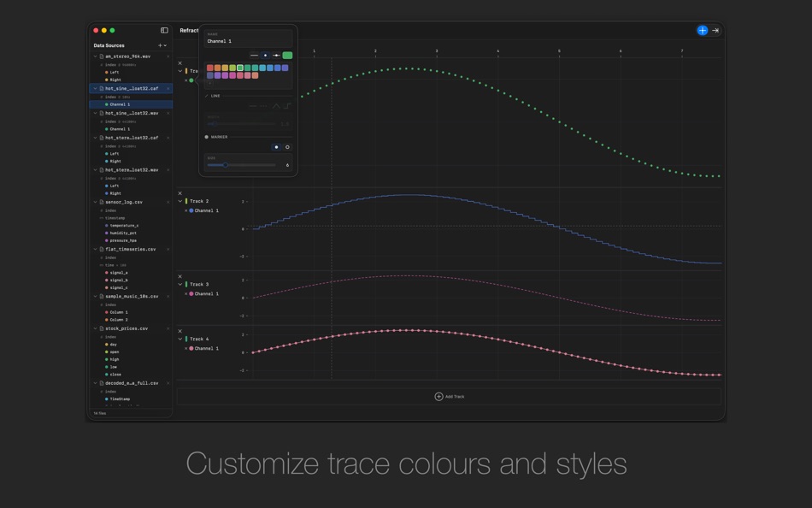Adjust the line Width slider
Image resolution: width=812 pixels, height=508 pixels.
pyautogui.click(x=241, y=124)
